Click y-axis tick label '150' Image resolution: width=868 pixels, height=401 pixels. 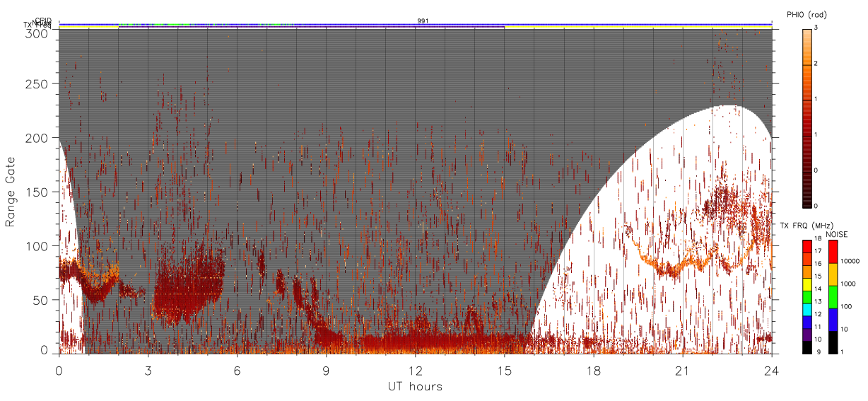coord(37,192)
